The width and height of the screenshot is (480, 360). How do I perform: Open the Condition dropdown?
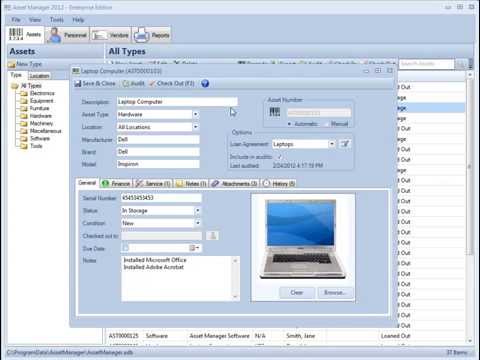pyautogui.click(x=198, y=223)
